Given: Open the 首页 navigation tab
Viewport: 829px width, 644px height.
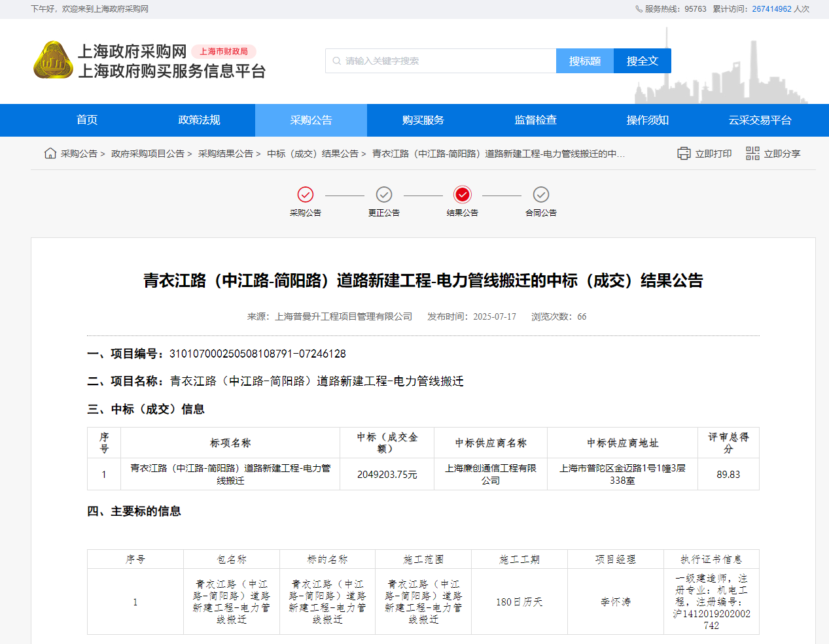Looking at the screenshot, I should 87,120.
